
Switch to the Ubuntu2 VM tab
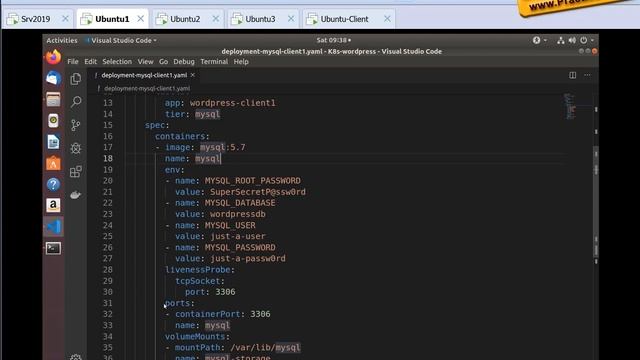point(185,19)
